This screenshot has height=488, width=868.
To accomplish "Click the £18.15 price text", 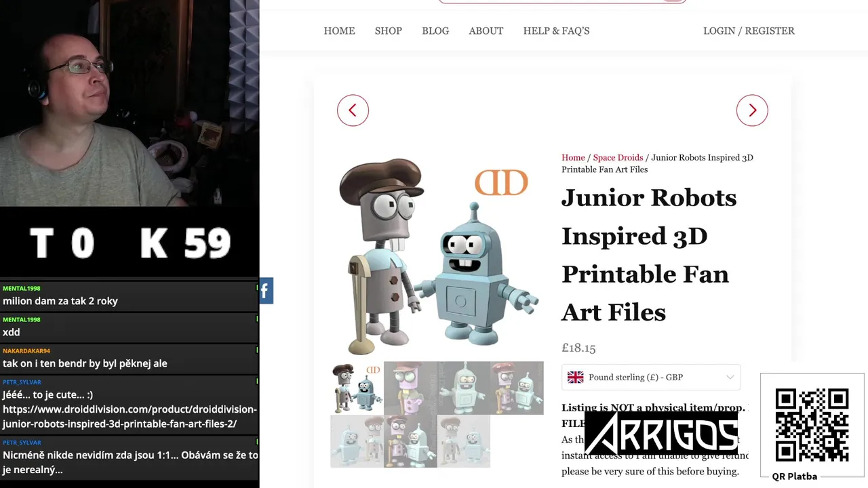I will 578,348.
